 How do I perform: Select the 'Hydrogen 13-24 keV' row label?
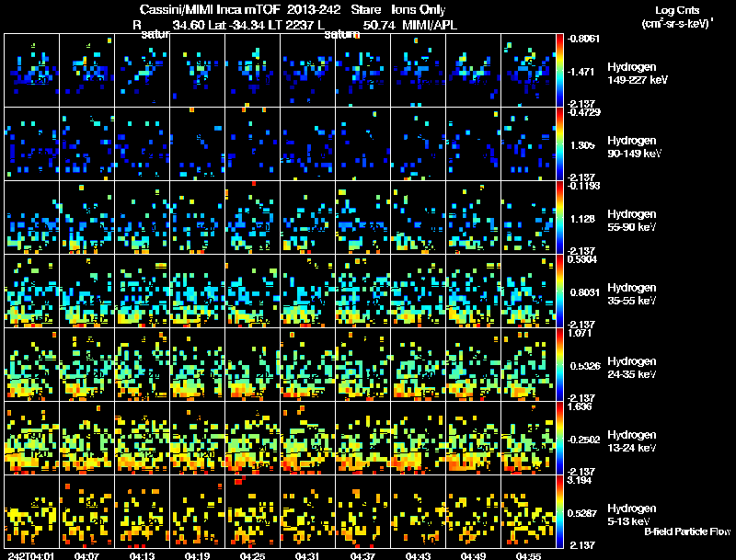tap(632, 441)
